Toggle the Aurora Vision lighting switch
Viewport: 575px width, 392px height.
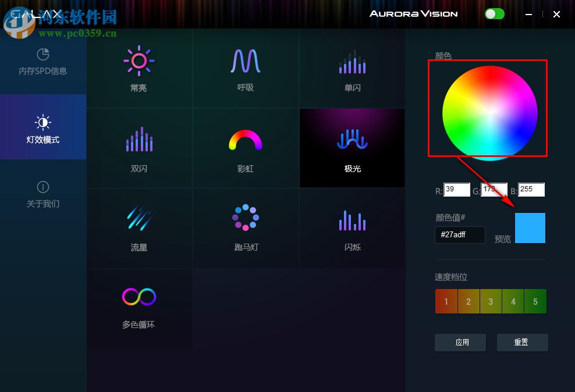pyautogui.click(x=494, y=13)
